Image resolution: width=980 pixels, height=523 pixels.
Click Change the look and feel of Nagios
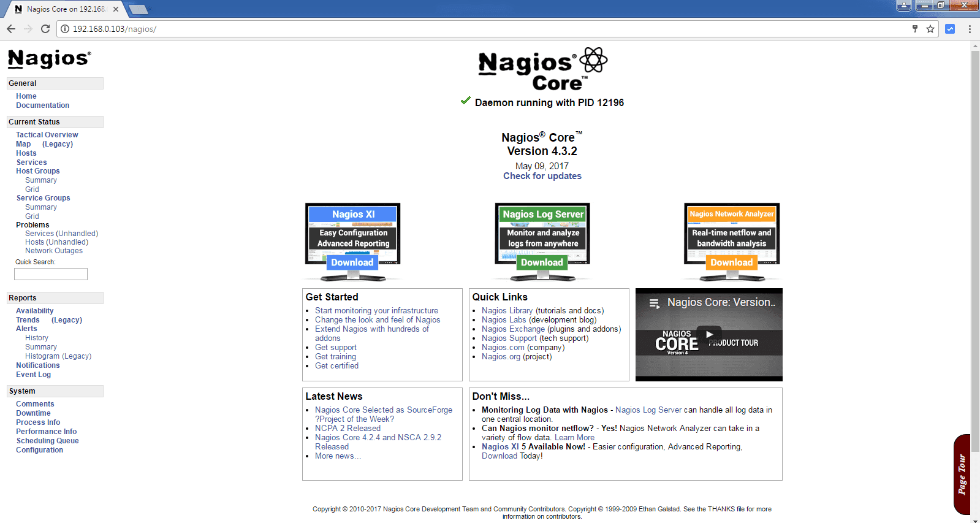point(378,320)
